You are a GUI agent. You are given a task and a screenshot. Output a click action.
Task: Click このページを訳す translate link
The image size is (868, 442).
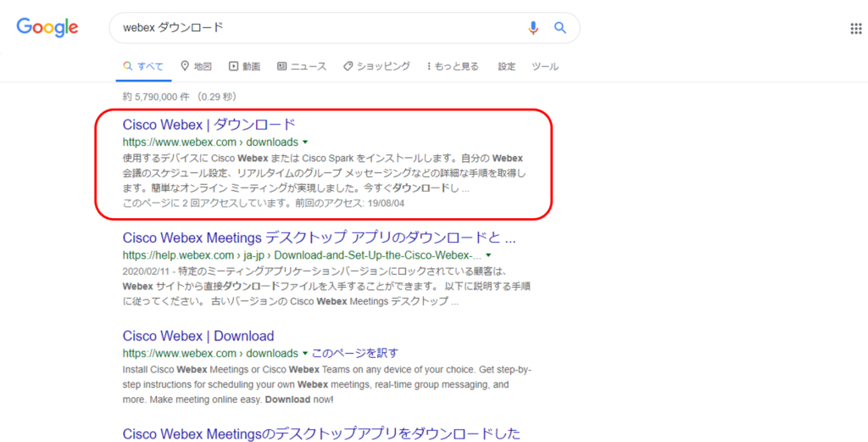[355, 354]
